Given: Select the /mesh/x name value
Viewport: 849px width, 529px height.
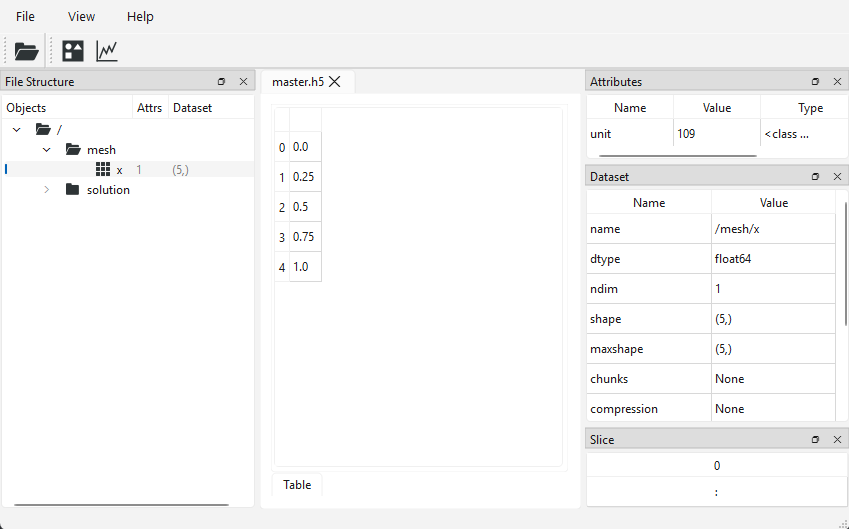Looking at the screenshot, I should pyautogui.click(x=773, y=229).
